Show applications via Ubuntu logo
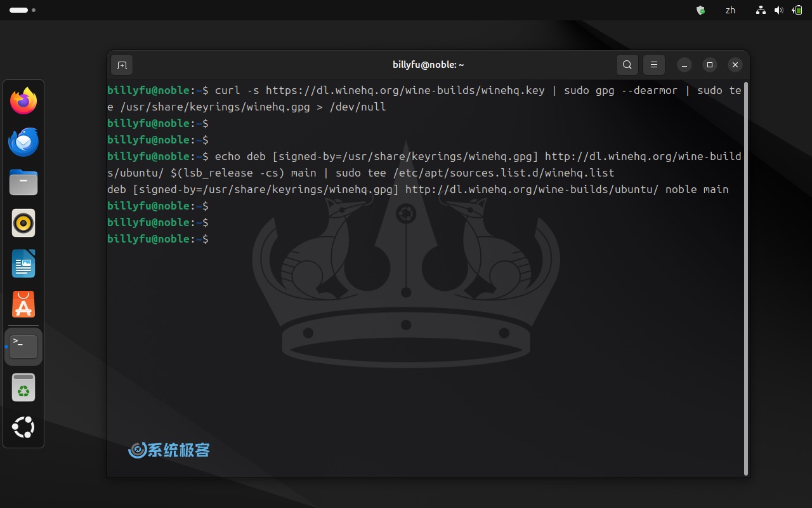 pos(23,427)
